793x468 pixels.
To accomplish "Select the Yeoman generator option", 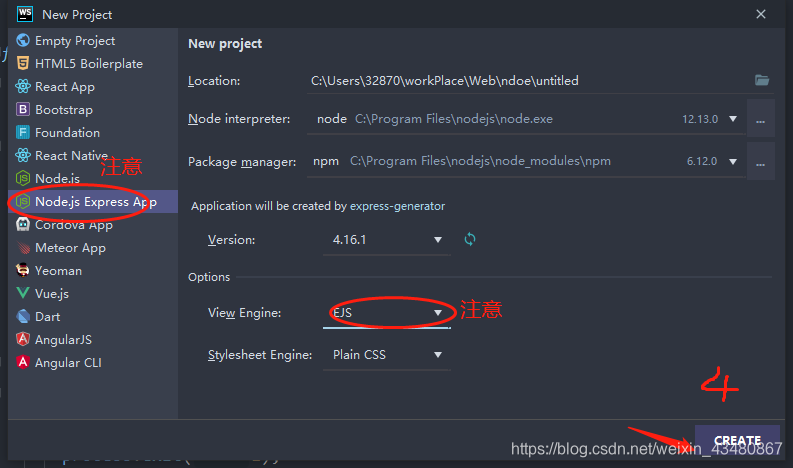I will click(x=93, y=270).
